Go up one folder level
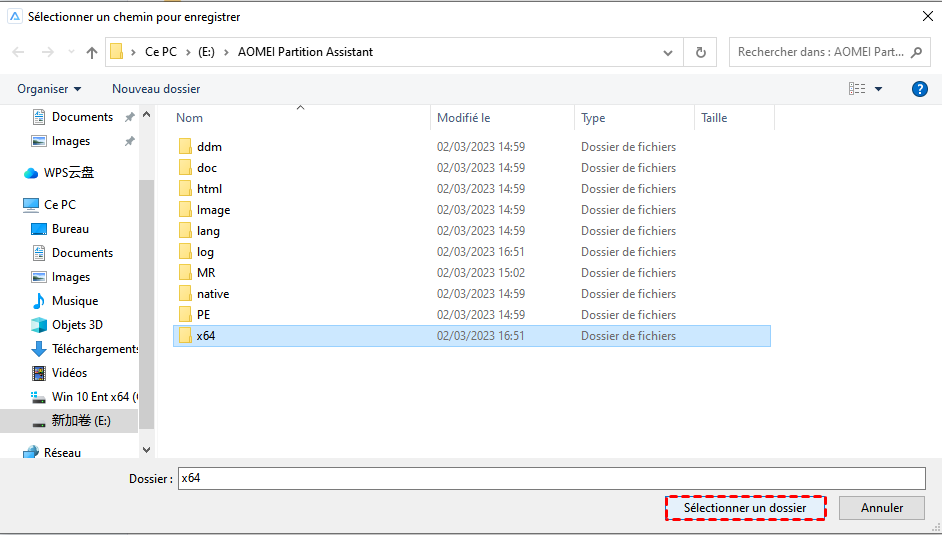This screenshot has width=942, height=535. [x=92, y=52]
